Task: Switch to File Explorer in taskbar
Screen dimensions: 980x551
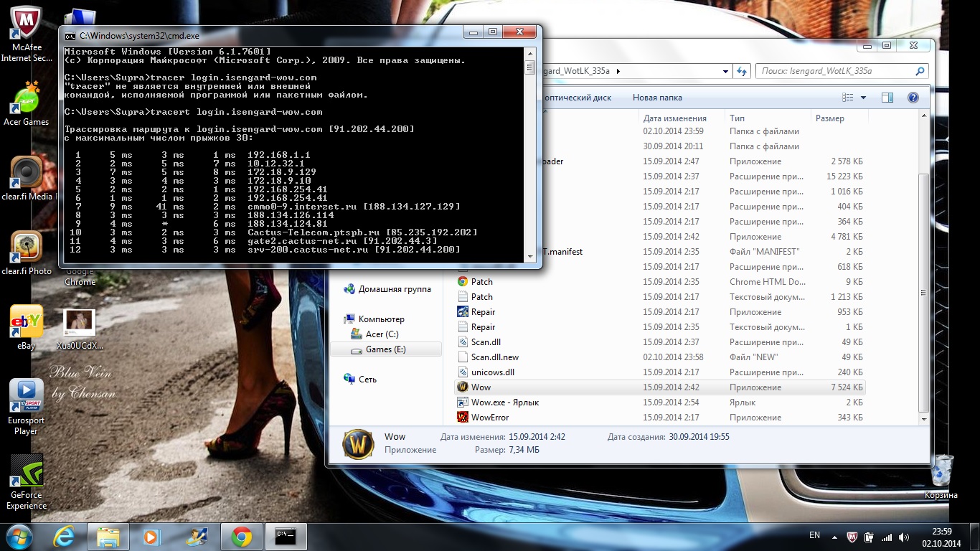Action: coord(108,537)
